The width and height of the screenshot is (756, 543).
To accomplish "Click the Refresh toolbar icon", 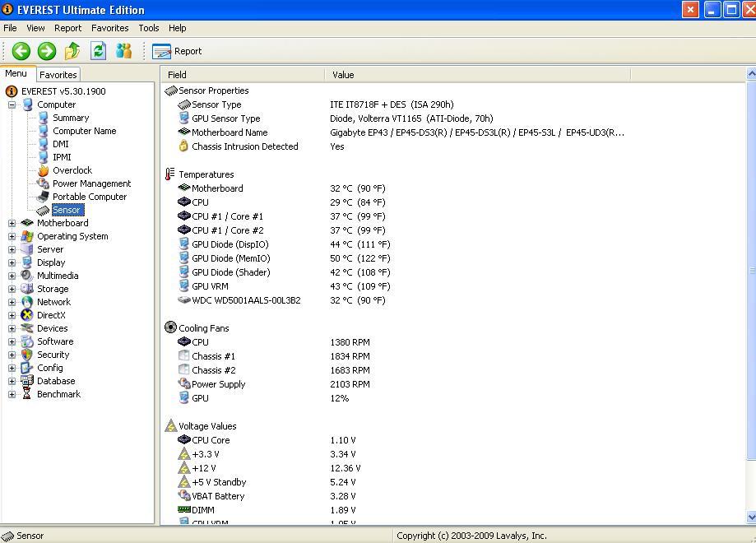I will point(98,51).
